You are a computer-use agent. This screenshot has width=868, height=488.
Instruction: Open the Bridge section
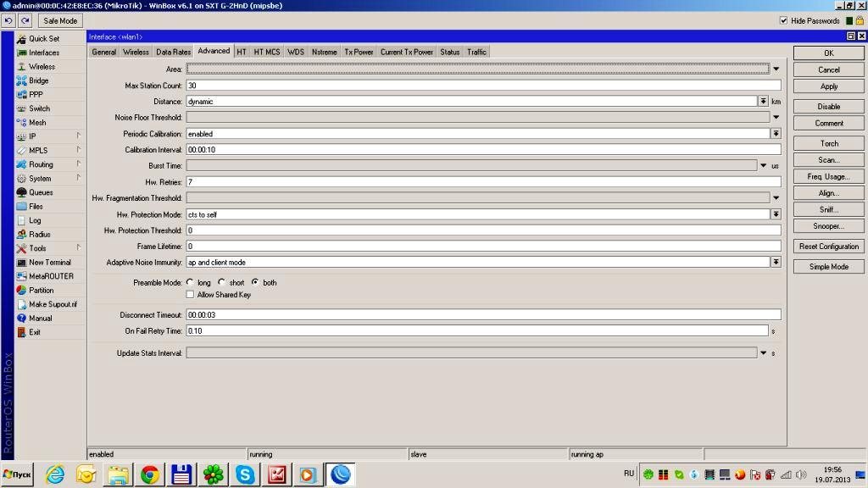point(38,80)
